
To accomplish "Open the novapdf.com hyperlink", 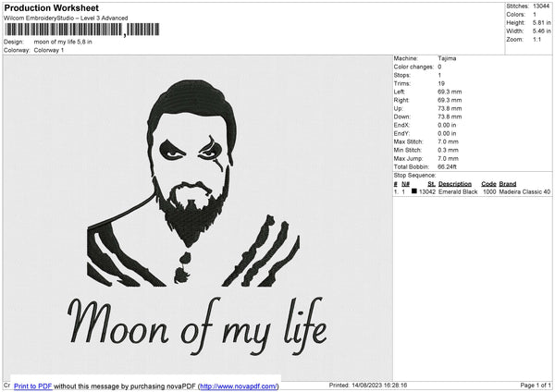I will pos(239,386).
